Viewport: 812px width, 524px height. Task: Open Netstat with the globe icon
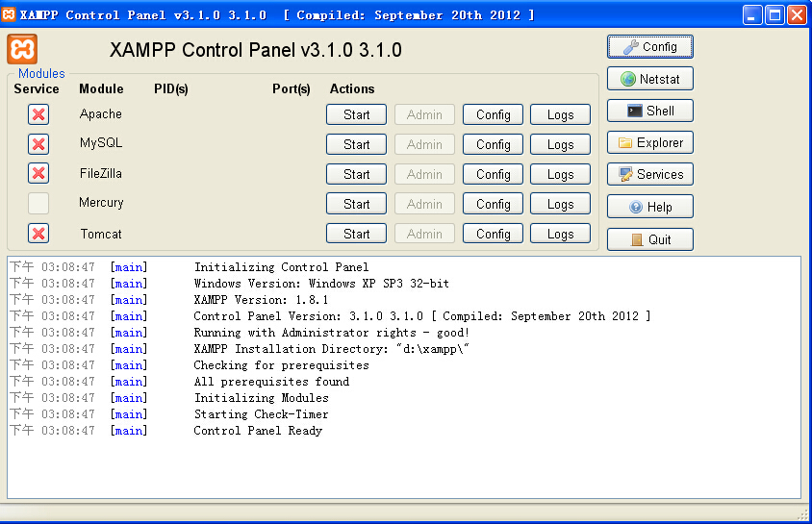(650, 79)
